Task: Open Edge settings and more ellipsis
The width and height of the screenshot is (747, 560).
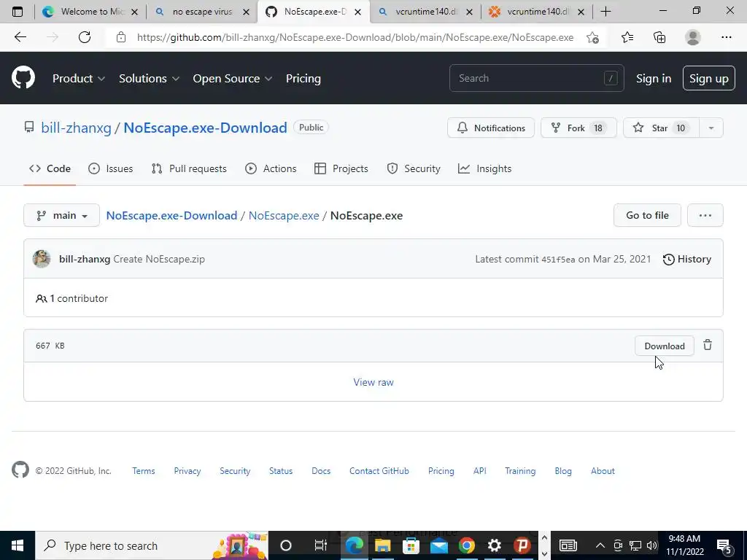Action: coord(726,37)
